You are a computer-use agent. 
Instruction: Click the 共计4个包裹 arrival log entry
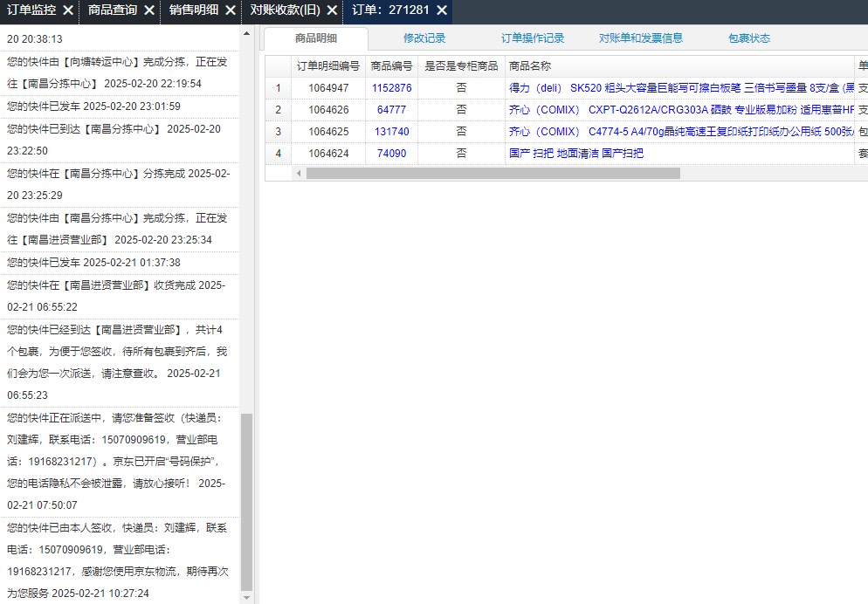[x=120, y=362]
